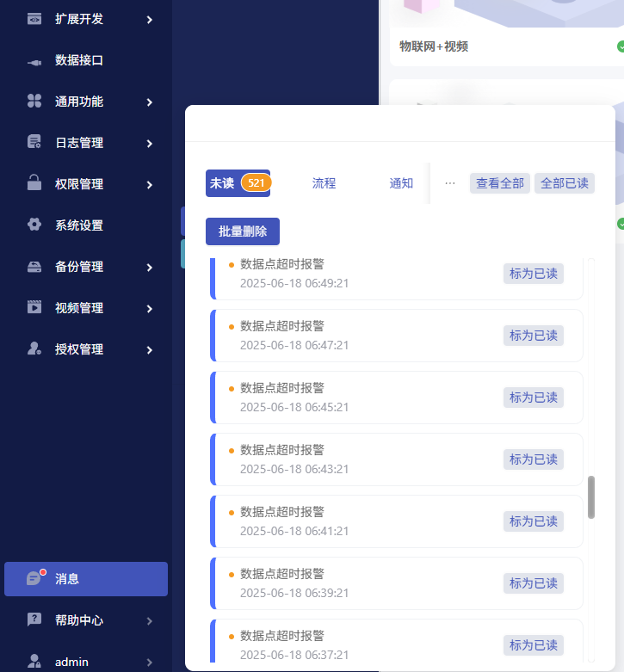Mark the 06:47:21 alert as read
The height and width of the screenshot is (672, 624).
(533, 336)
